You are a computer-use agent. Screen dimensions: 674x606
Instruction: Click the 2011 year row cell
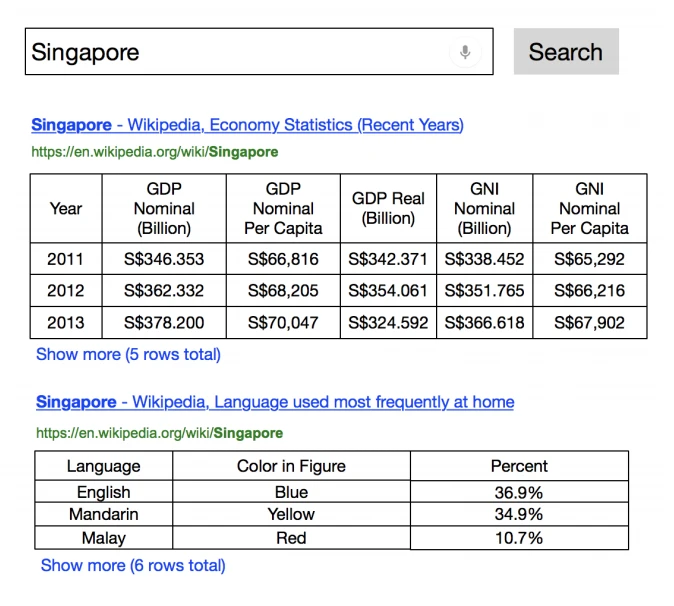pos(66,259)
